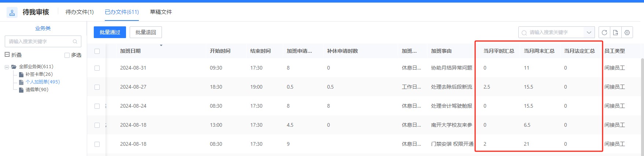Click the refresh icon in table toolbar

[604, 33]
